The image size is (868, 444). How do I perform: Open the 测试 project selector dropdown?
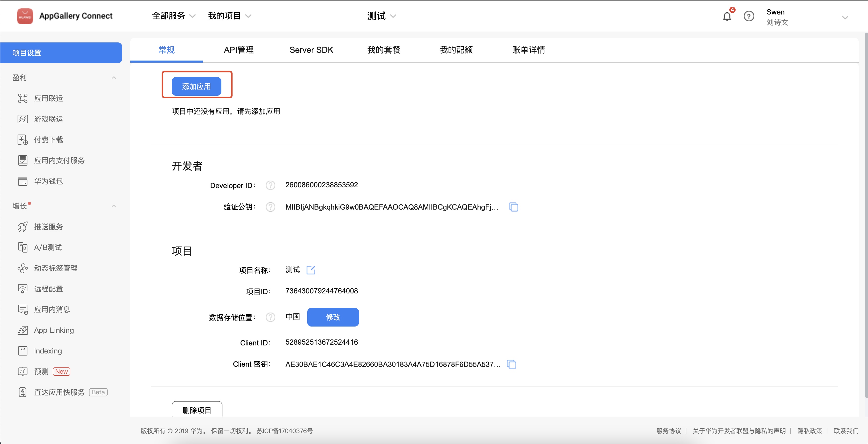(x=381, y=16)
